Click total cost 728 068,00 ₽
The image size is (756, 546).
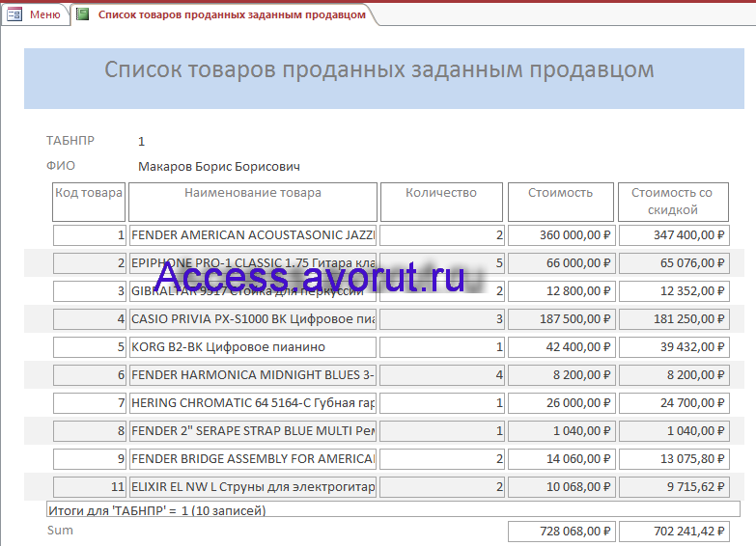click(x=561, y=532)
